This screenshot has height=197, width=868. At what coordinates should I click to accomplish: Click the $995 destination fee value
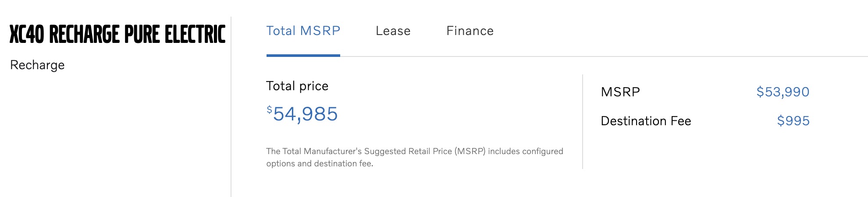pos(793,121)
